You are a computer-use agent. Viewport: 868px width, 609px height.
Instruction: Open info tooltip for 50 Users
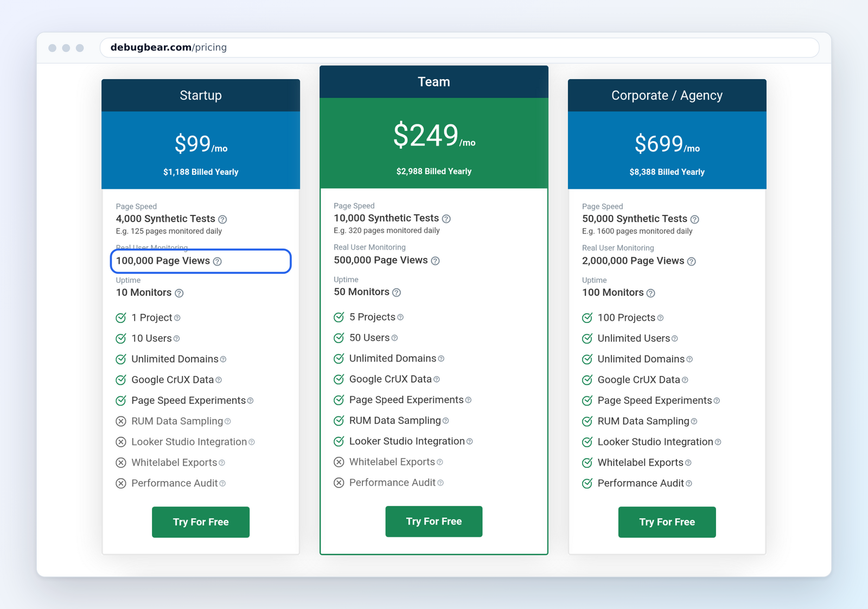[x=394, y=338]
